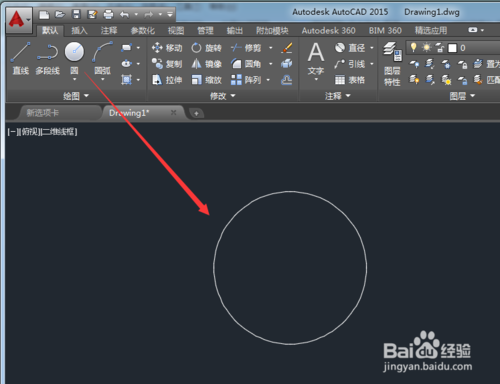Expand the Arc tool dropdown arrow

pyautogui.click(x=103, y=79)
